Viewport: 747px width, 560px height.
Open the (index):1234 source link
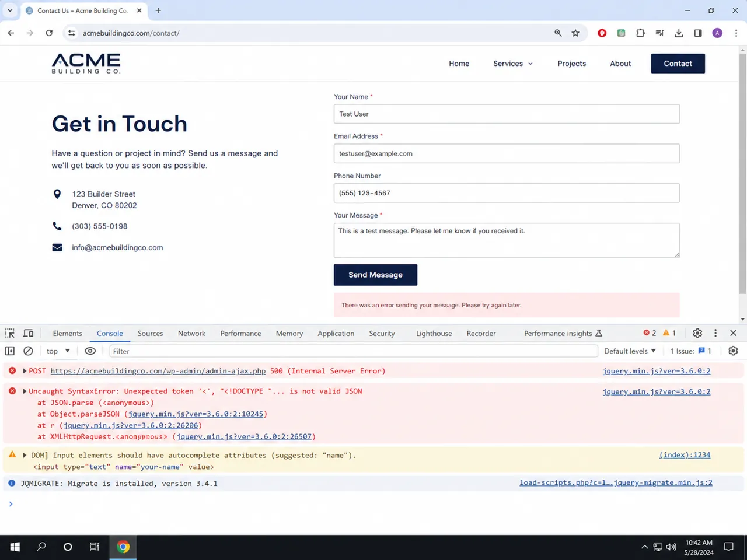tap(685, 455)
